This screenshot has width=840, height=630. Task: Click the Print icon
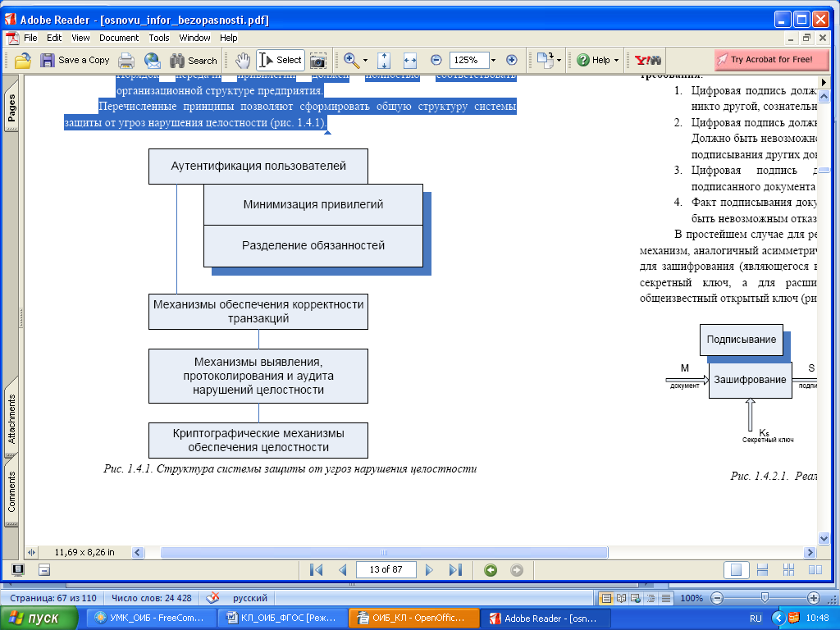pyautogui.click(x=126, y=61)
